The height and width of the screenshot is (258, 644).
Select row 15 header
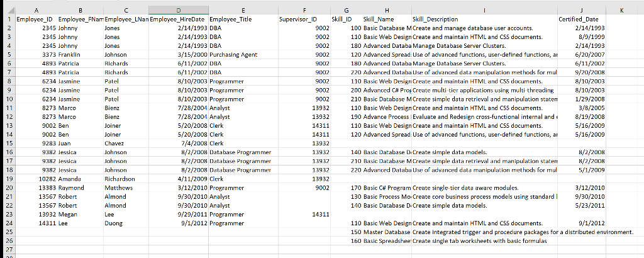click(x=8, y=143)
